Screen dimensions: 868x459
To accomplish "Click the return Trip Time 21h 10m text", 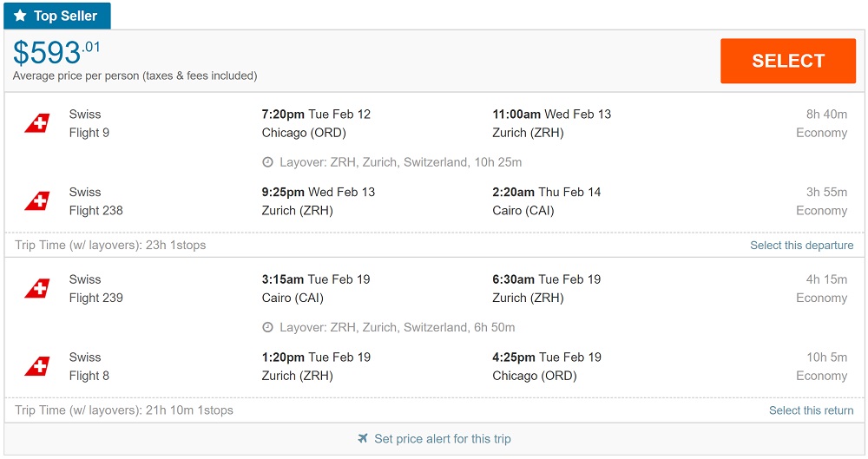I will click(124, 410).
